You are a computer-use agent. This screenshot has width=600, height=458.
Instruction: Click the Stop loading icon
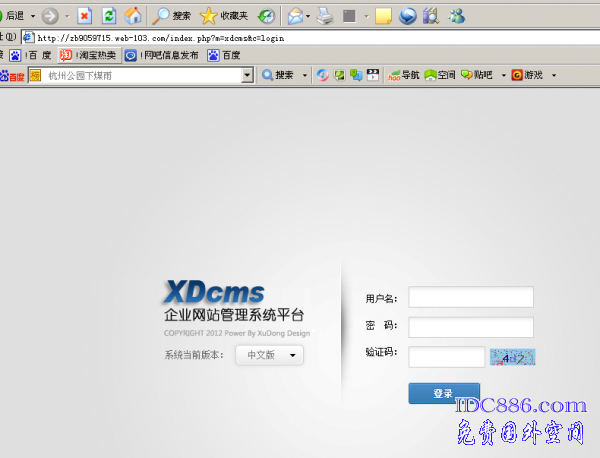tap(84, 16)
